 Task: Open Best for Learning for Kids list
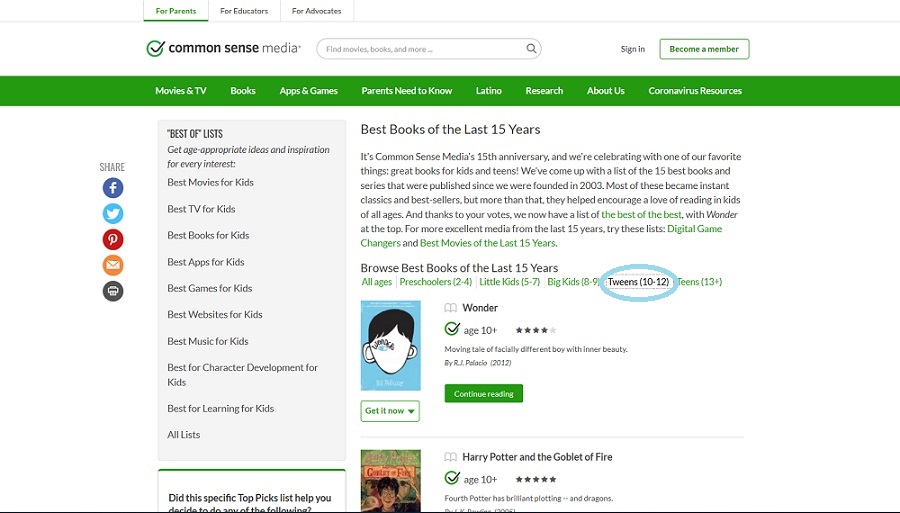220,409
